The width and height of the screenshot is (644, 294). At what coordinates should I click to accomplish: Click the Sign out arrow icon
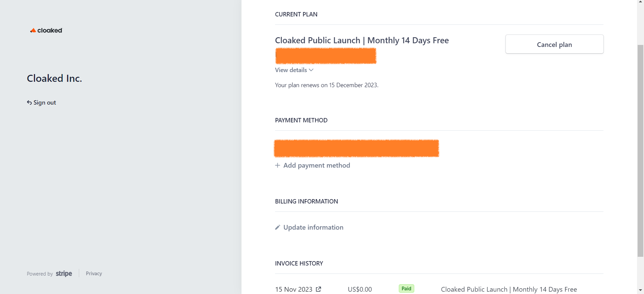point(30,103)
